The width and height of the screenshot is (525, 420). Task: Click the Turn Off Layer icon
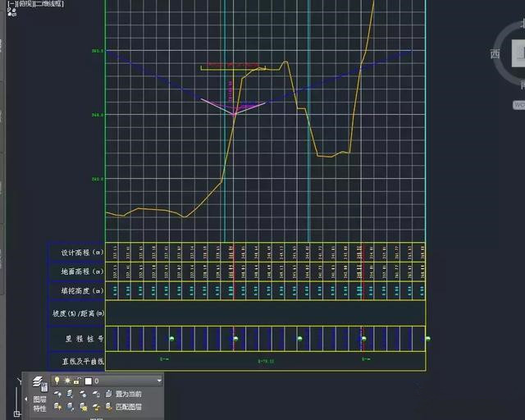pos(57,394)
